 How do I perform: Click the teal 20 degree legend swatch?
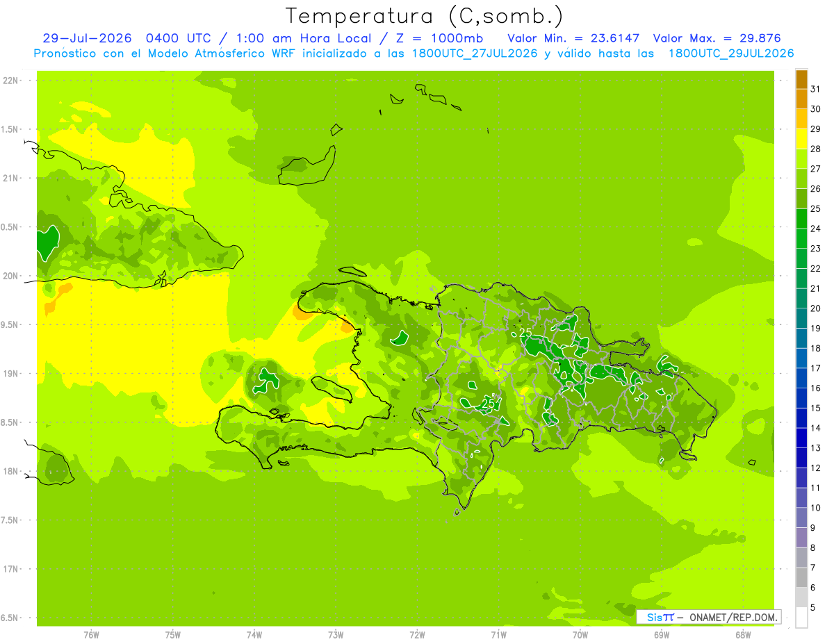pos(801,318)
